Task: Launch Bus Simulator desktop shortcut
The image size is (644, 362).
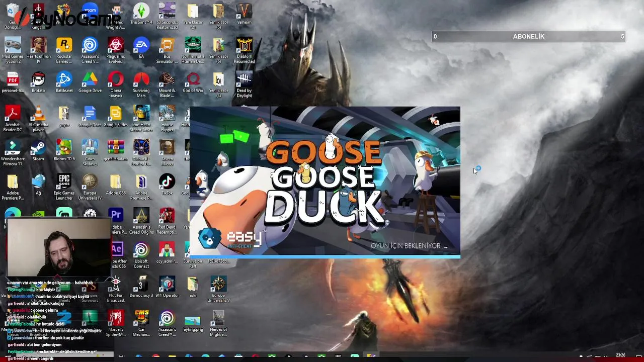Action: tap(167, 49)
